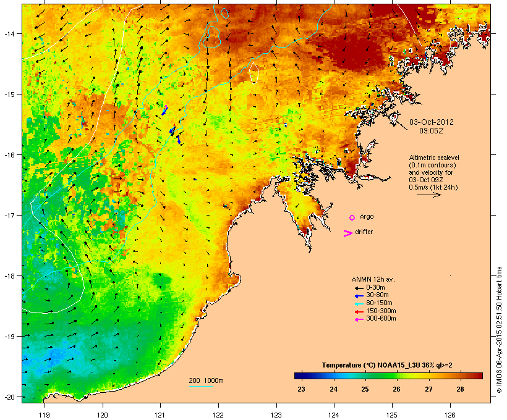507x420 pixels.
Task: Click the green 25.5°C region of the colorbar
Action: pyautogui.click(x=381, y=376)
